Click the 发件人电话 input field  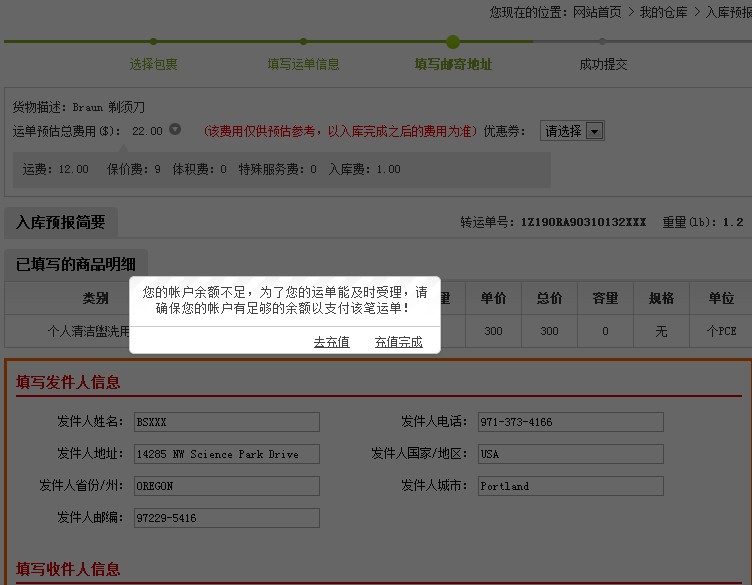click(569, 422)
